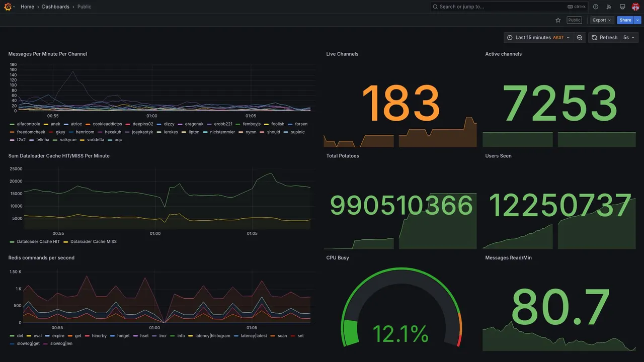Screen dimensions: 644x362
Task: Open the Grafana logo menu
Action: click(8, 7)
